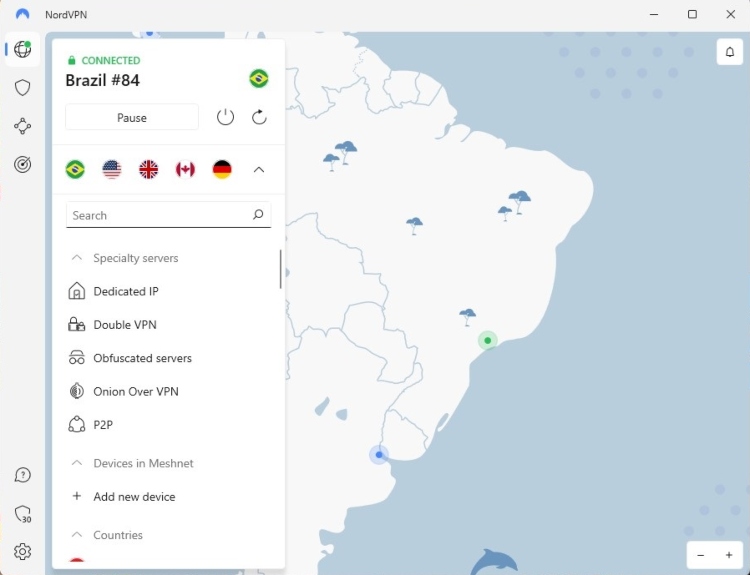Open the Meshnet sidebar icon

pos(22,126)
